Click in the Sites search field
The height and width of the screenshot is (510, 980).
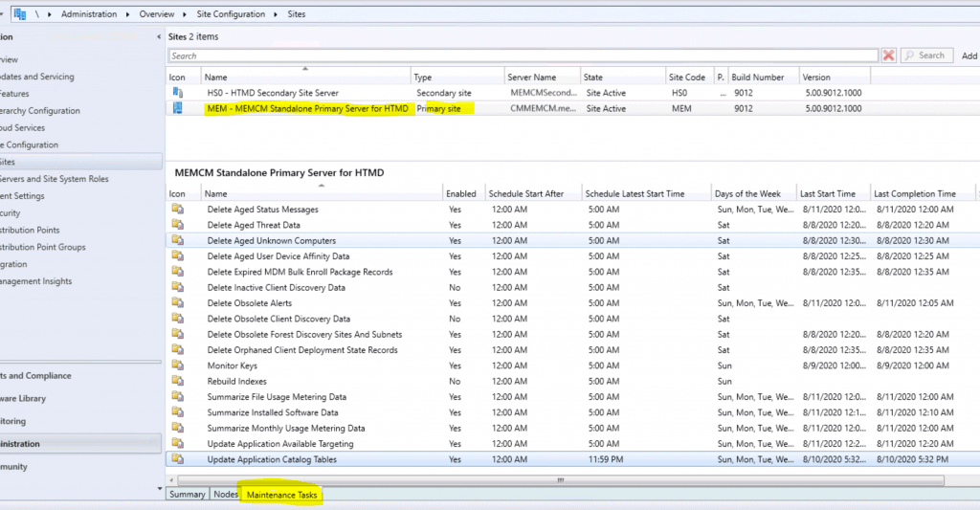[523, 55]
